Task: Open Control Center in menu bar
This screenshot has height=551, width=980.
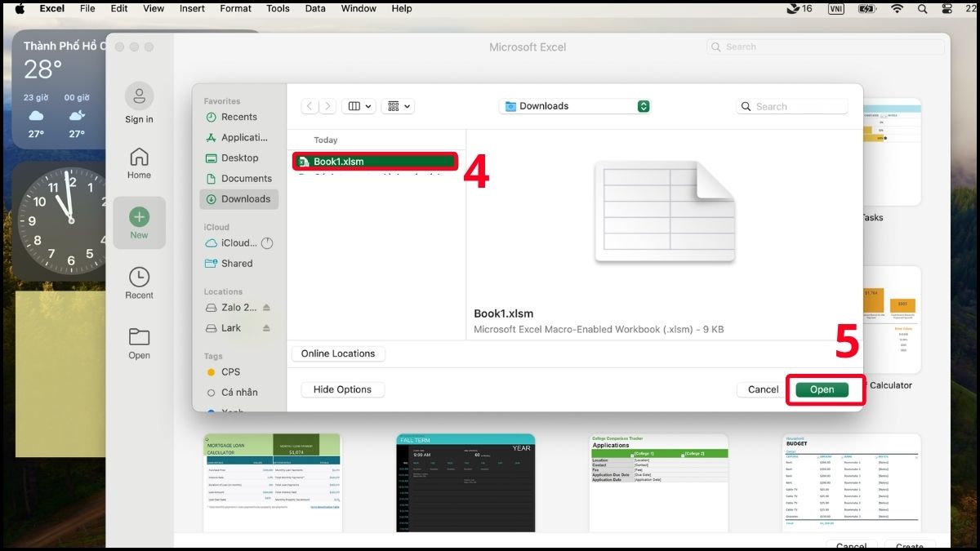Action: pos(948,8)
